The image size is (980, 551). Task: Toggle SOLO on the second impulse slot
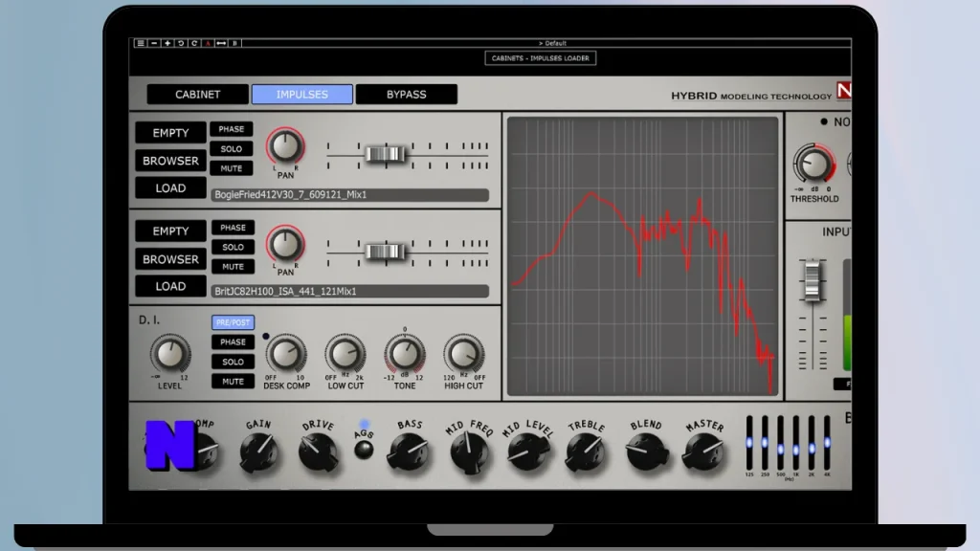click(x=233, y=248)
